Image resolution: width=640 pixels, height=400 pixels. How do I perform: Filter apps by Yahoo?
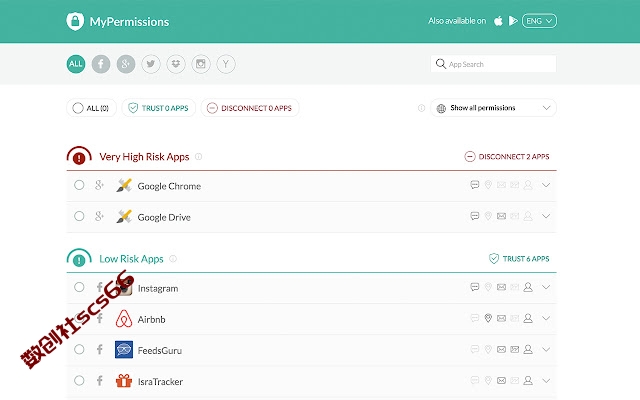click(226, 64)
